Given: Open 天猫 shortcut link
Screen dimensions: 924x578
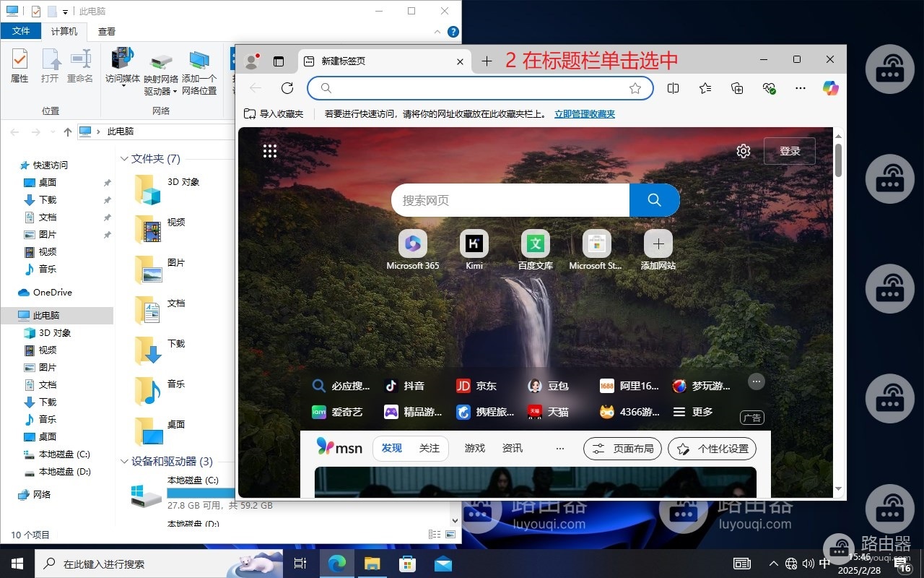Looking at the screenshot, I should (549, 412).
